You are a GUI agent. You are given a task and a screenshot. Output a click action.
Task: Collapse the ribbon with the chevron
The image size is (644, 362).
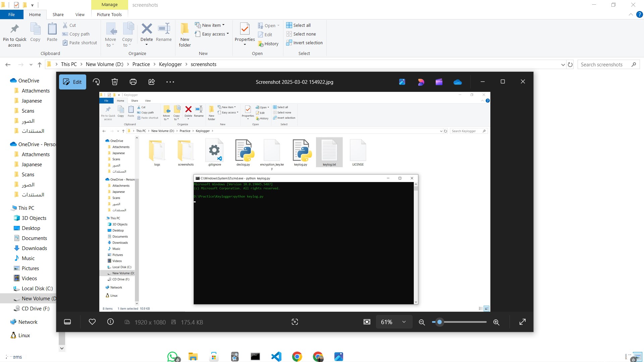click(x=631, y=14)
